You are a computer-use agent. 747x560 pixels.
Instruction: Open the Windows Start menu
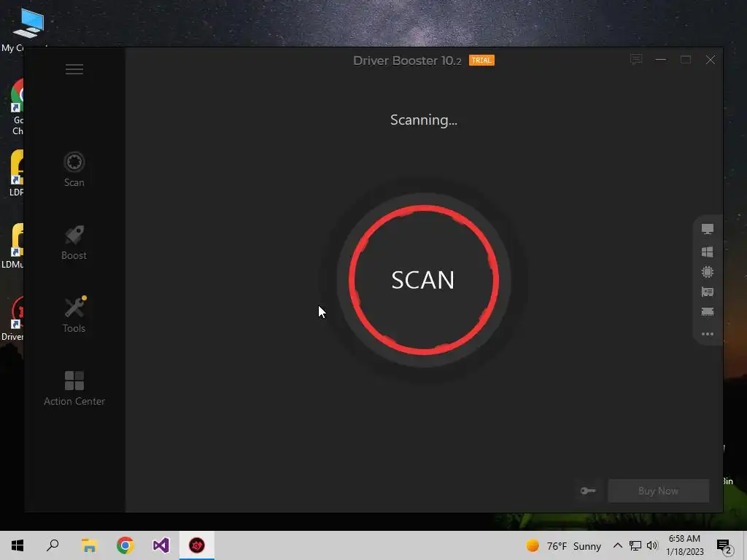(x=18, y=545)
